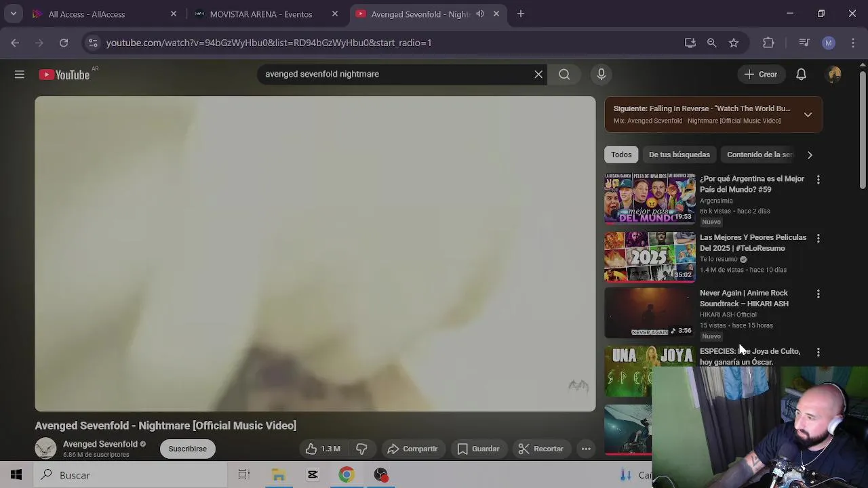Click the Crear button
The width and height of the screenshot is (868, 488).
click(x=761, y=75)
